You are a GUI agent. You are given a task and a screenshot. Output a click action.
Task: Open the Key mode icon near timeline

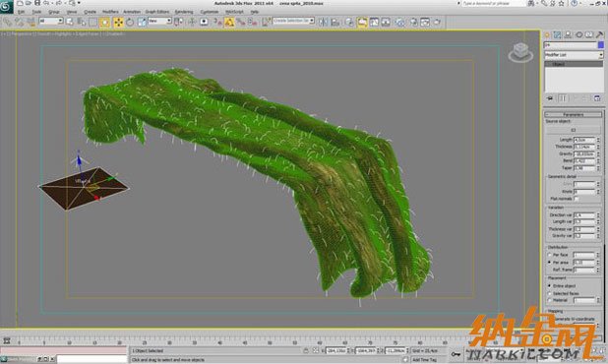pyautogui.click(x=456, y=354)
